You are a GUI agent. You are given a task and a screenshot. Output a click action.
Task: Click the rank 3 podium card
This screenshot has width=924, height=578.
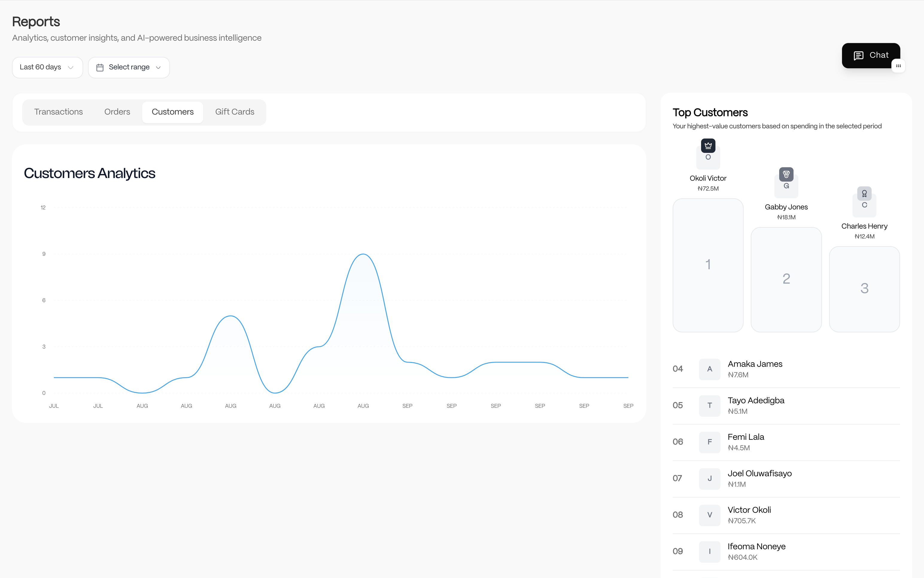point(864,289)
